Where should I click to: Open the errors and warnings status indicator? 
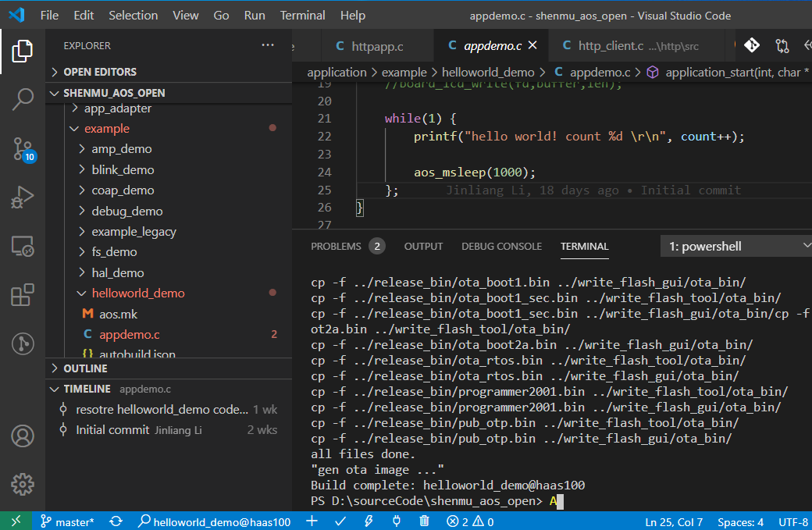pos(470,521)
